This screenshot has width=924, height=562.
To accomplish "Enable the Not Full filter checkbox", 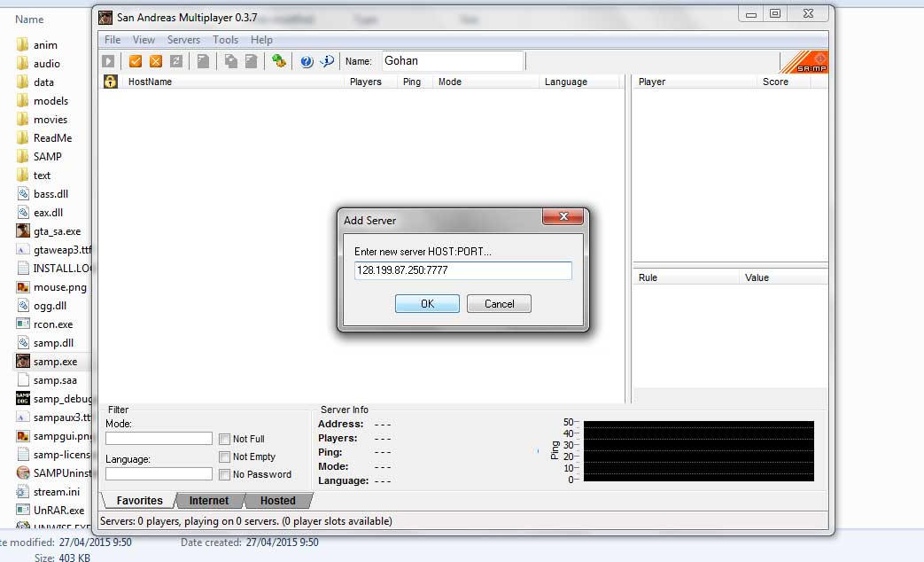I will click(224, 439).
